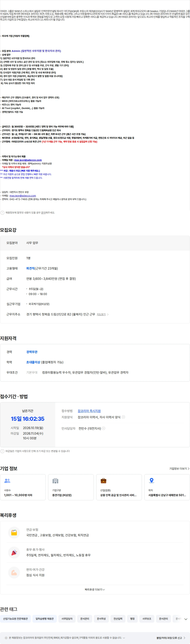190x644 pixels.
Task: Click 상용 인력 공급 및 인사관리 industry text
Action: (x=119, y=495)
